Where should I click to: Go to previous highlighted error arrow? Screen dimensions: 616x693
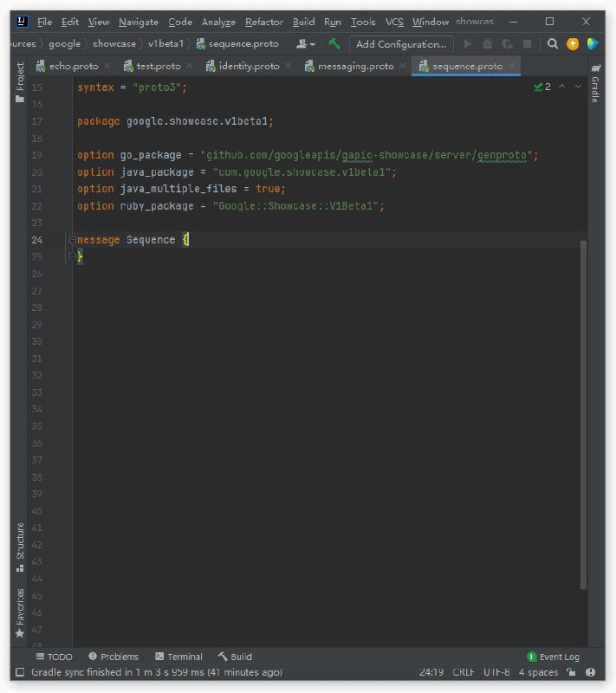[562, 87]
